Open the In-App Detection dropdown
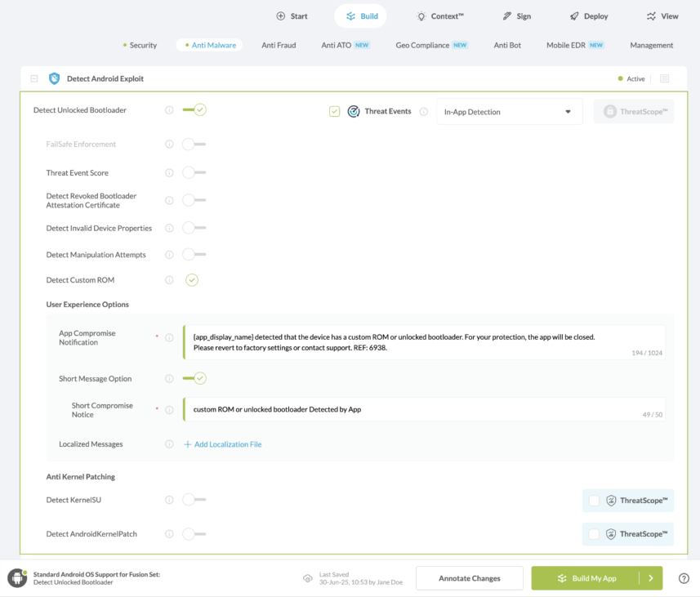 510,112
